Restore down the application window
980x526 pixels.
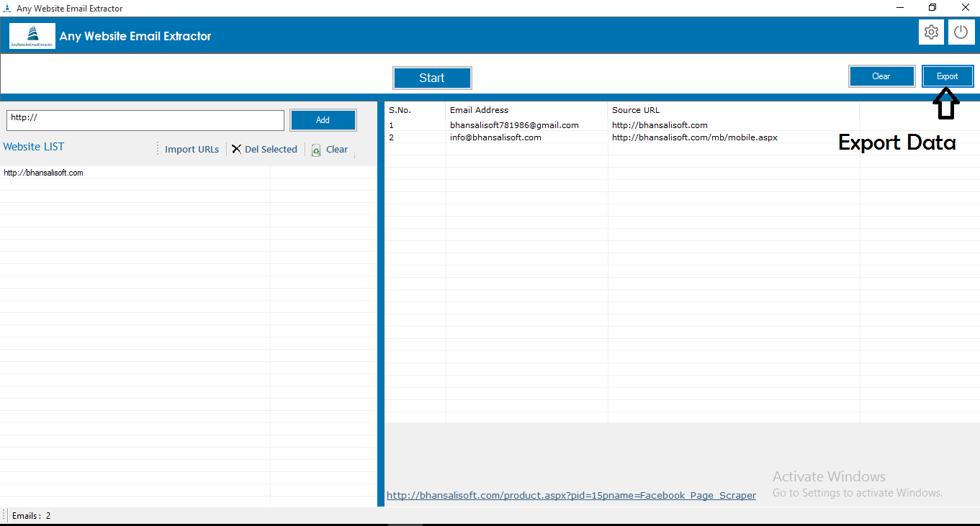point(932,8)
